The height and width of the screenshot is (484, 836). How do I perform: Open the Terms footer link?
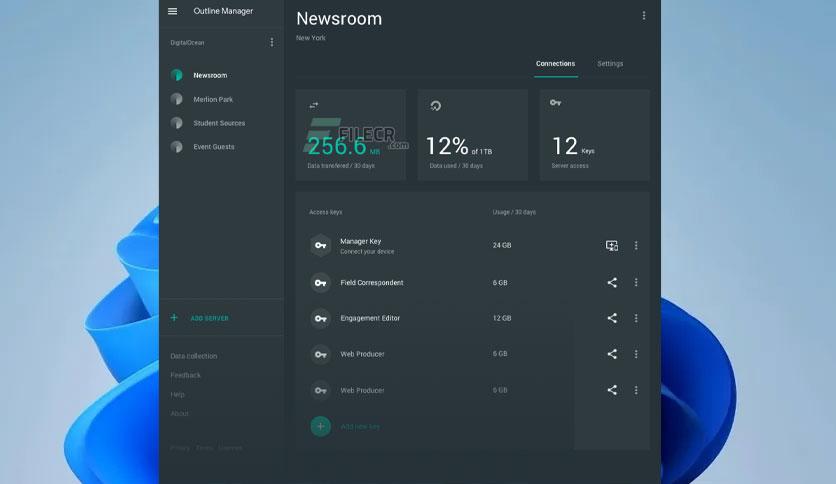(x=205, y=448)
